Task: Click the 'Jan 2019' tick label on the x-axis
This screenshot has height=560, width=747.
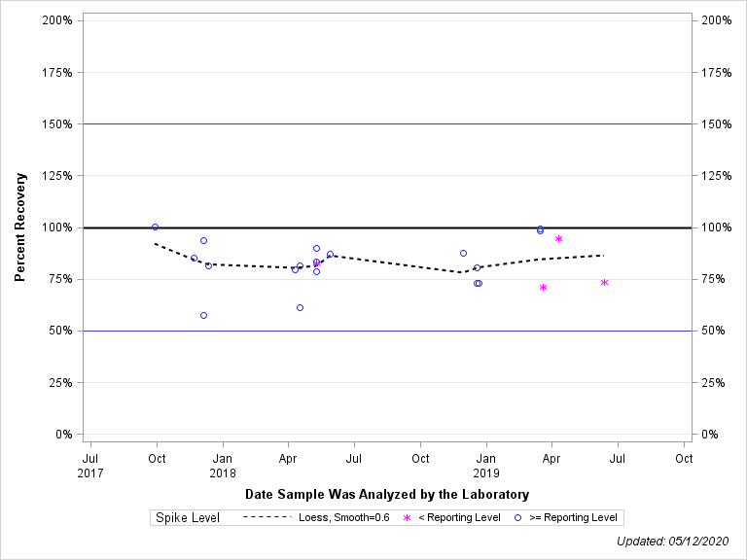Action: 486,465
